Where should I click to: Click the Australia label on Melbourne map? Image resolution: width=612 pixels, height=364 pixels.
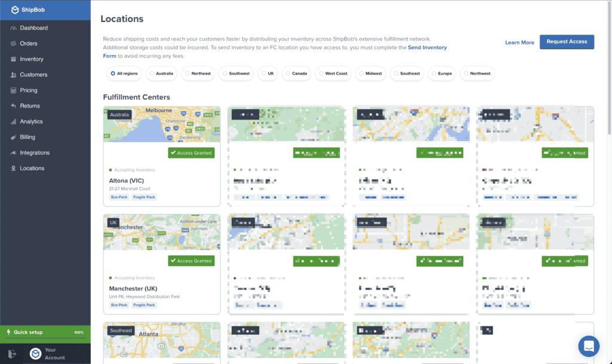click(120, 115)
